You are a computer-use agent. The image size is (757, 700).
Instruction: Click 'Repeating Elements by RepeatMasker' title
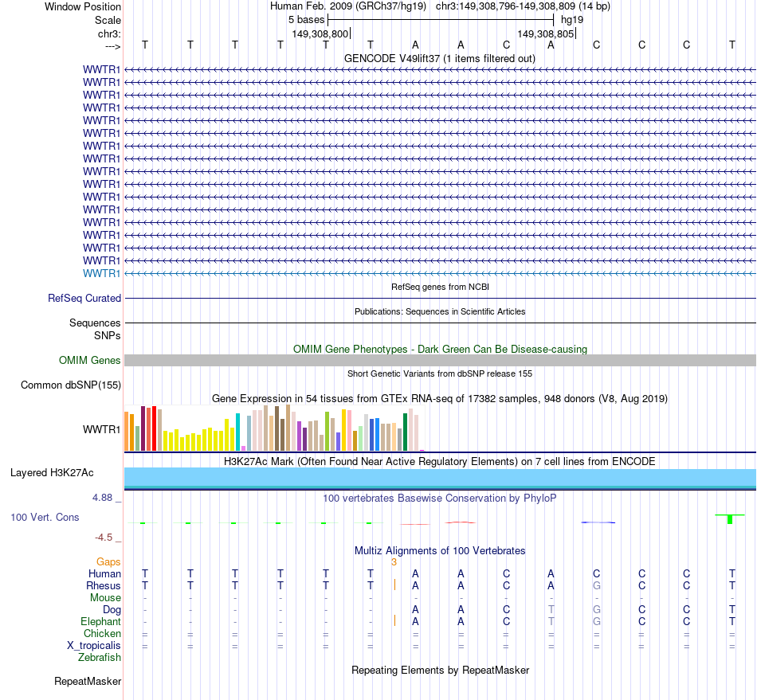point(440,670)
